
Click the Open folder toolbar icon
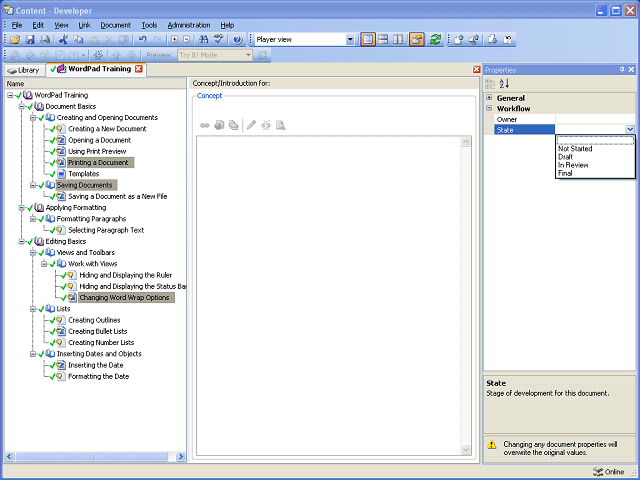click(x=15, y=40)
